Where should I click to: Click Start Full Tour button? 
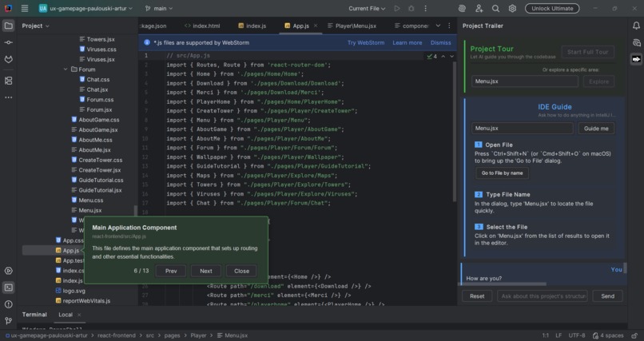[x=588, y=52]
